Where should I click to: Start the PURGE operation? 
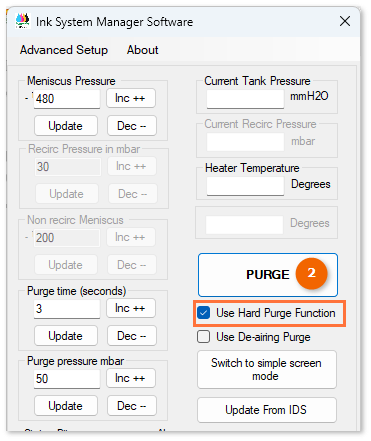coord(268,275)
